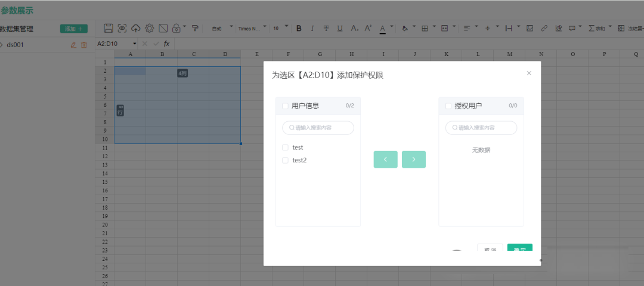Click the font color A icon
The height and width of the screenshot is (286, 644).
(382, 29)
